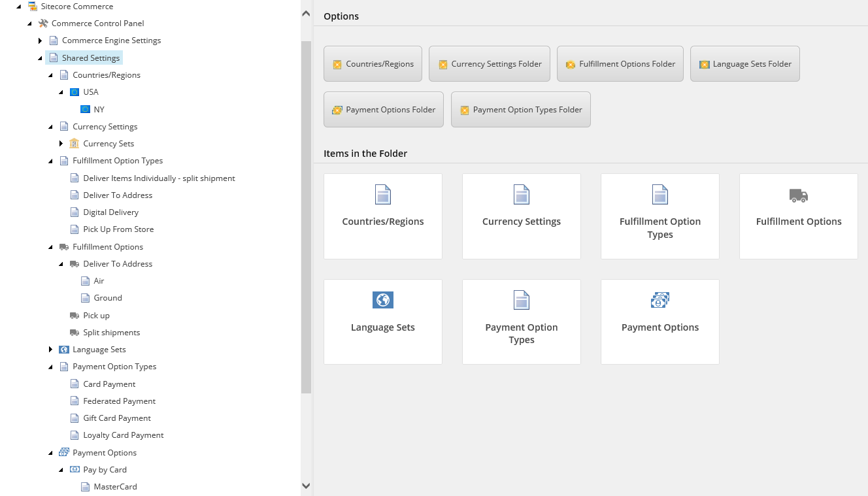Open the Currency Settings folder tile
This screenshot has width=868, height=496.
pos(522,216)
